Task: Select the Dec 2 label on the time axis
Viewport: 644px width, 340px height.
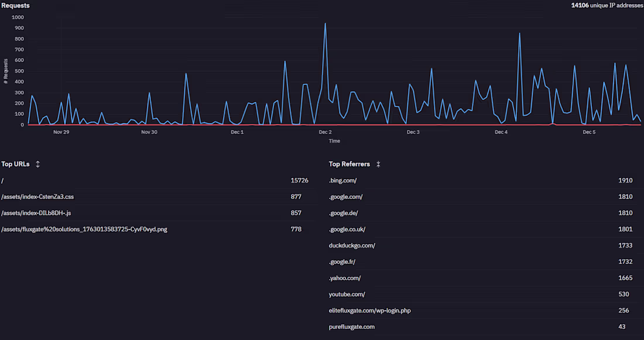Action: pos(325,132)
